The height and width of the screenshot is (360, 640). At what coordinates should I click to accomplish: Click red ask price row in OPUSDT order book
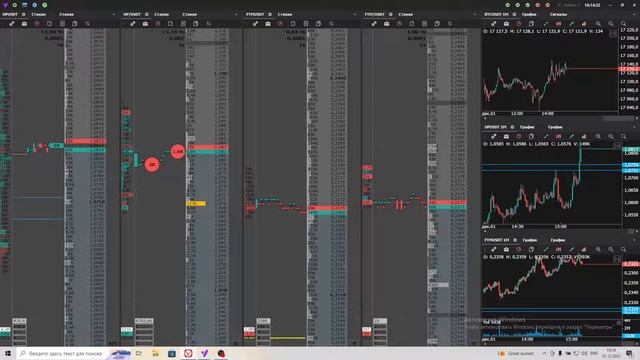(86, 141)
